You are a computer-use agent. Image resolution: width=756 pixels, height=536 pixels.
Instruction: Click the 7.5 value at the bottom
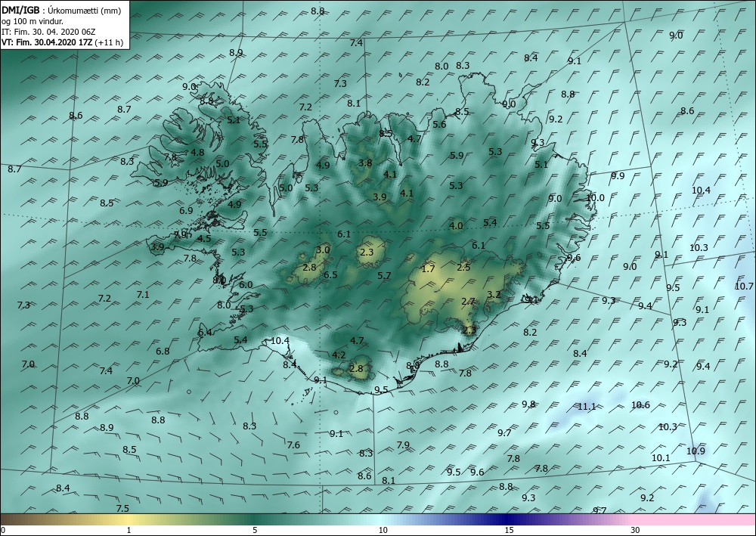coord(122,509)
